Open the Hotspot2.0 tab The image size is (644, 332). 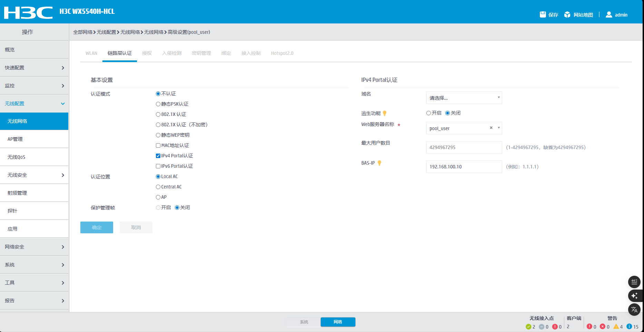[x=282, y=53]
